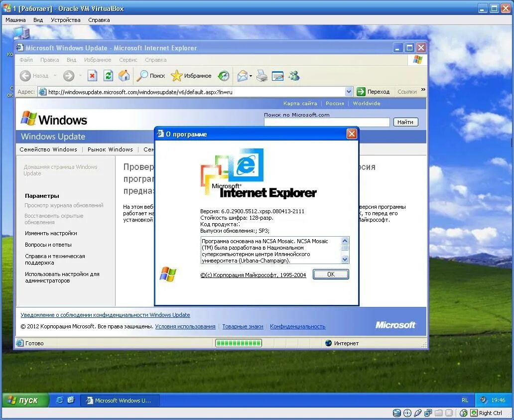Click the History globe icon
This screenshot has width=514, height=420.
(224, 76)
